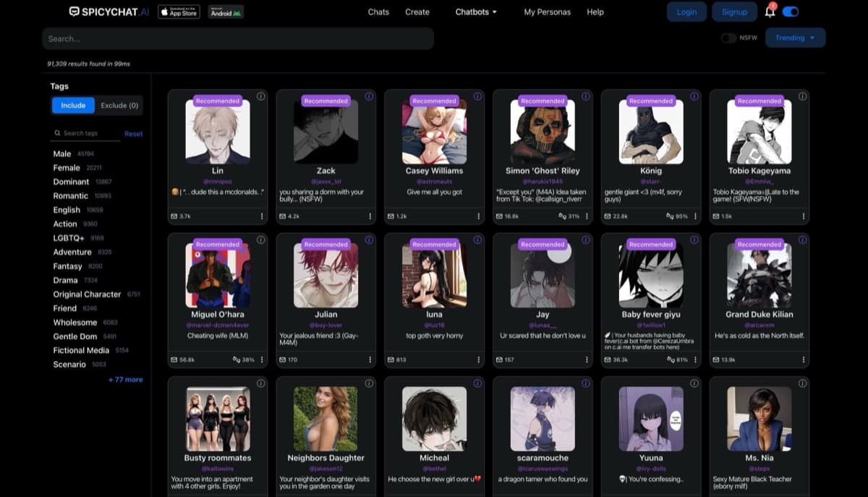Reset the selected tags

tap(133, 133)
